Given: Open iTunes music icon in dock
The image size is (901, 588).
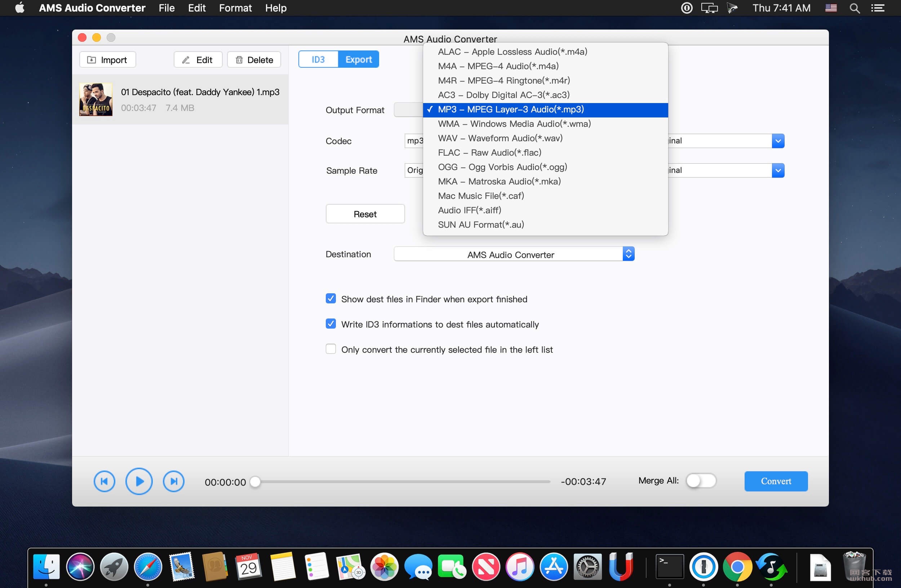Looking at the screenshot, I should 520,567.
